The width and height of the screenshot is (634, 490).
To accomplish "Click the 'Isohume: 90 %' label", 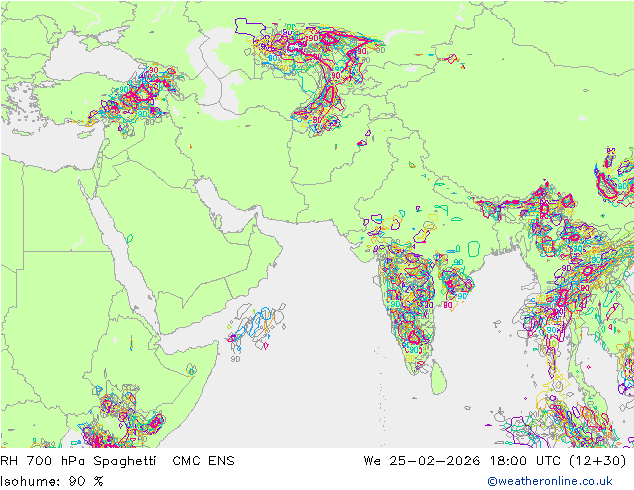I will [x=52, y=481].
